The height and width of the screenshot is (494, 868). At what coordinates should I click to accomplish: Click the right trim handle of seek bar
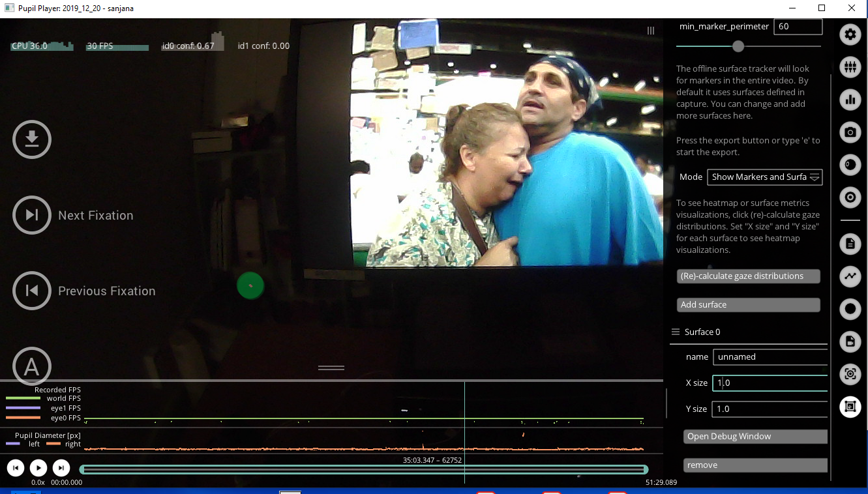[646, 470]
